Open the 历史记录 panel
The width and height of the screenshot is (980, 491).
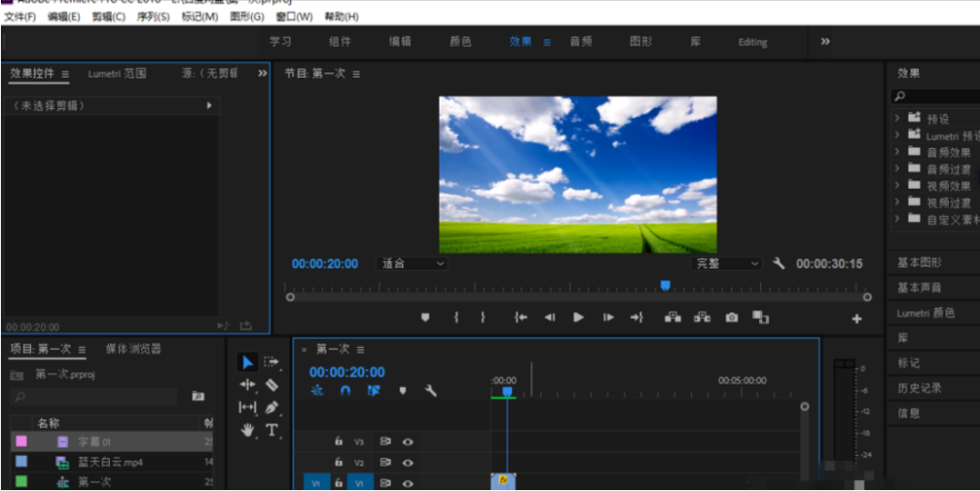point(920,388)
